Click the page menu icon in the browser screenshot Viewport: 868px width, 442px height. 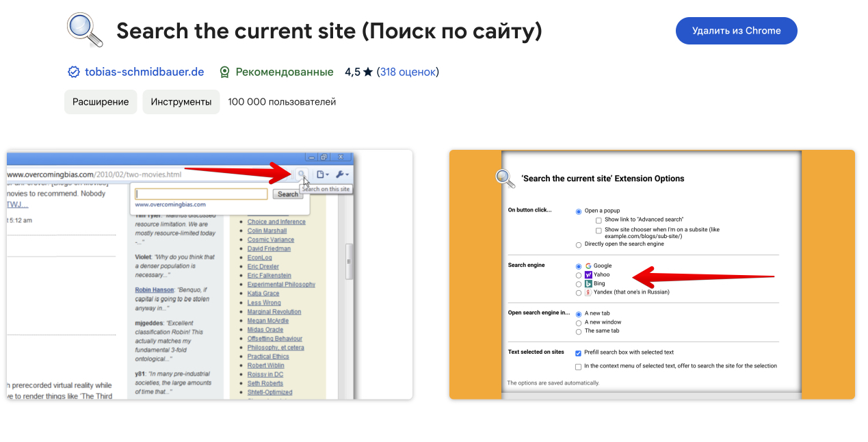(x=323, y=174)
